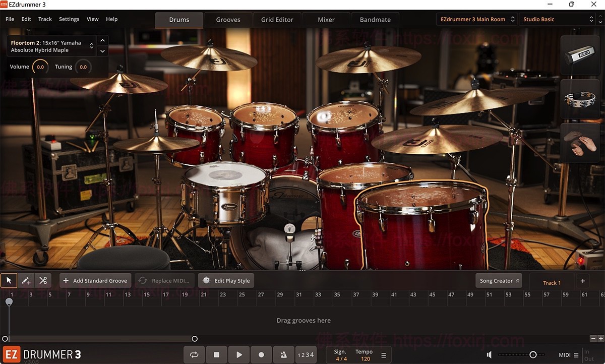Toggle loop playback mode
Viewport: 605px width, 364px height.
194,354
